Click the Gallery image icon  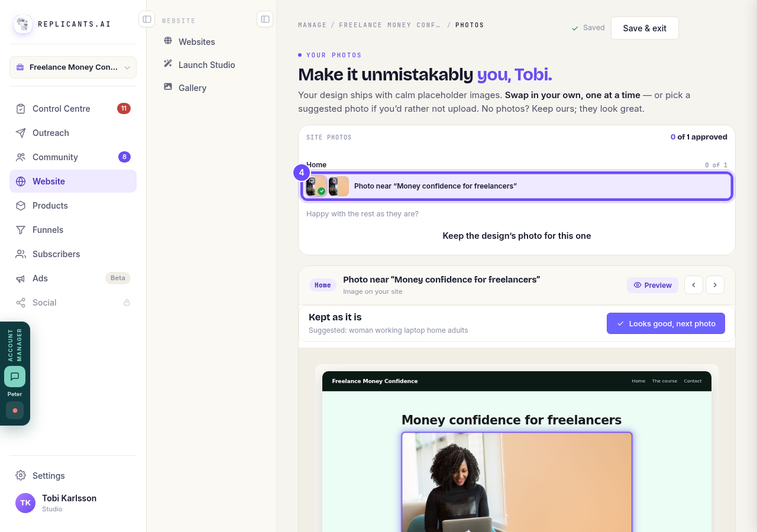pyautogui.click(x=168, y=87)
